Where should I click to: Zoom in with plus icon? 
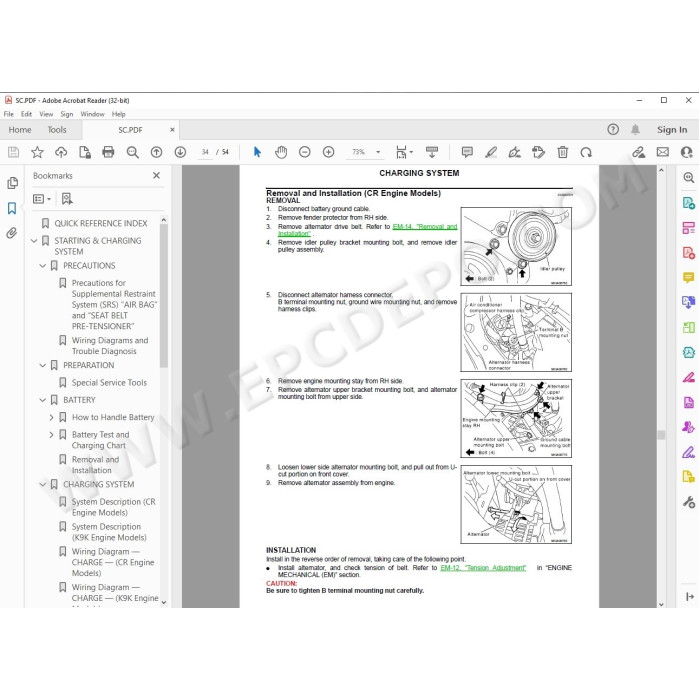(329, 152)
